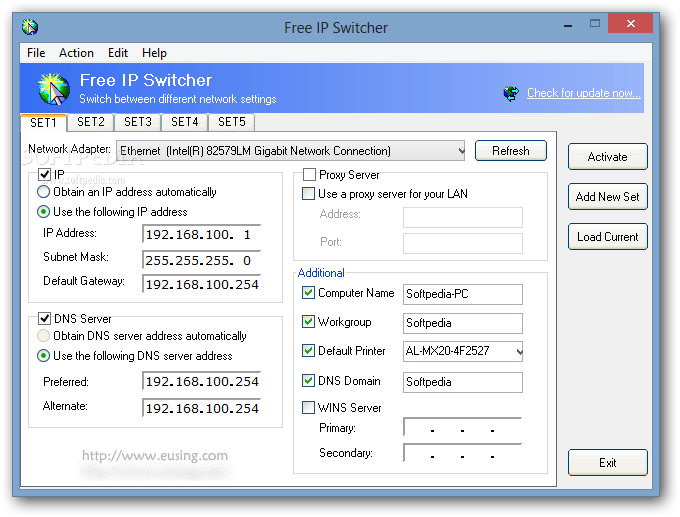This screenshot has width=680, height=517.
Task: Toggle the DNS Server checkbox
Action: pos(45,318)
